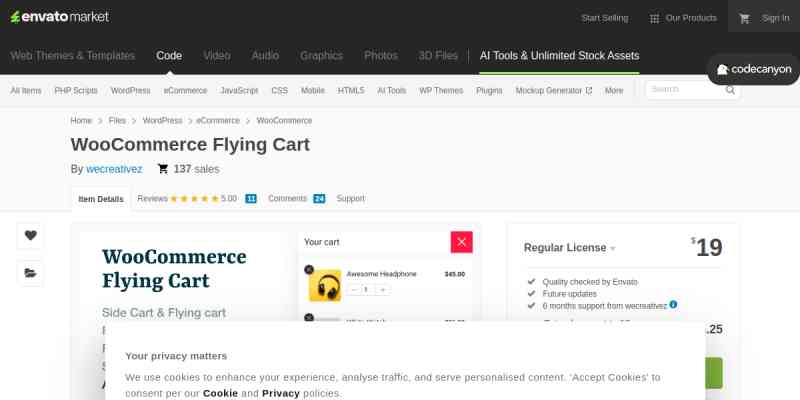
Task: Click the Envato Market logo
Action: 60,17
